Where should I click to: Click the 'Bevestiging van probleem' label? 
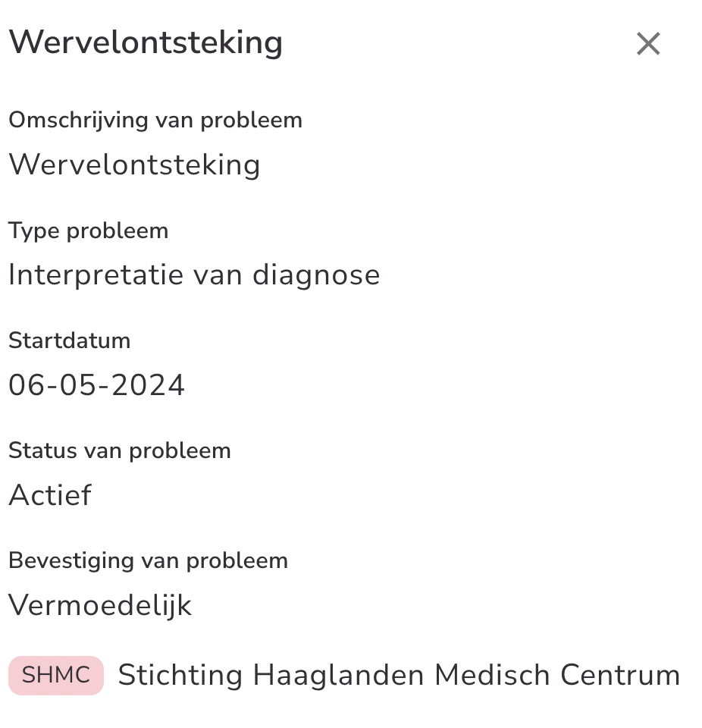pyautogui.click(x=148, y=560)
